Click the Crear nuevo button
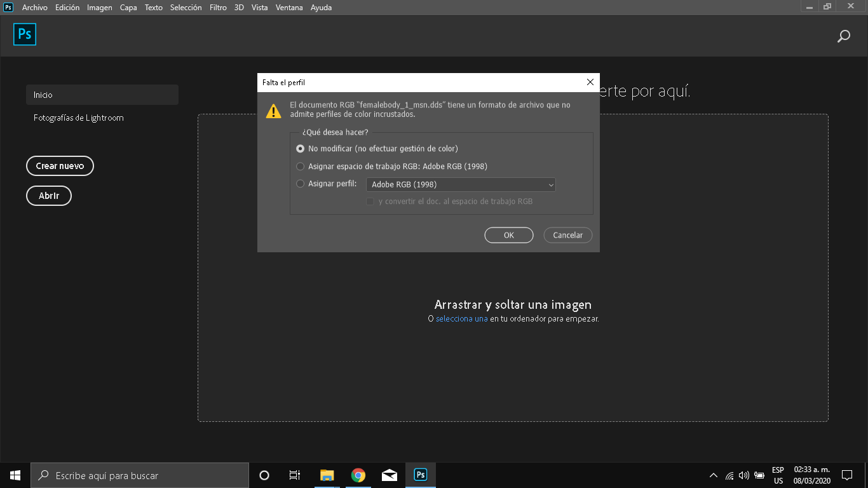The height and width of the screenshot is (488, 868). pyautogui.click(x=60, y=166)
